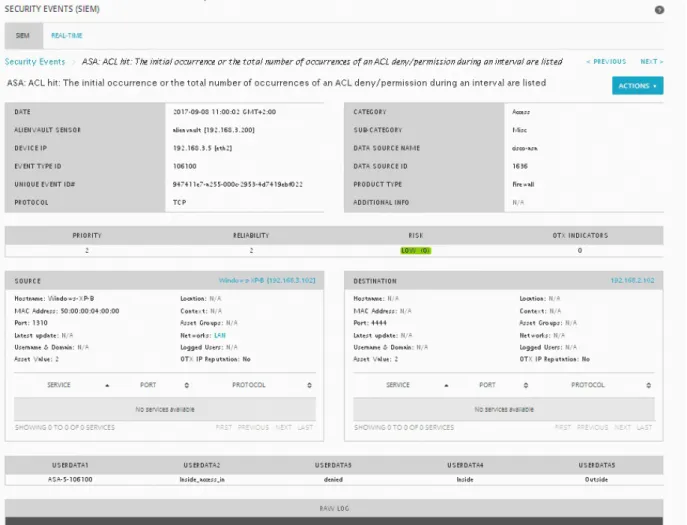
Task: Open the LAN network link in Source
Action: (x=220, y=335)
